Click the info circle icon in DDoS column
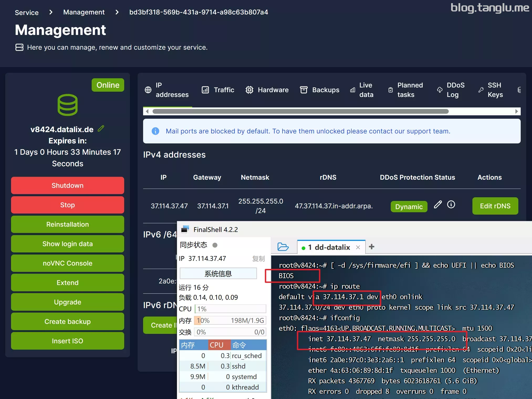Screen dimensions: 532x399 pos(451,204)
